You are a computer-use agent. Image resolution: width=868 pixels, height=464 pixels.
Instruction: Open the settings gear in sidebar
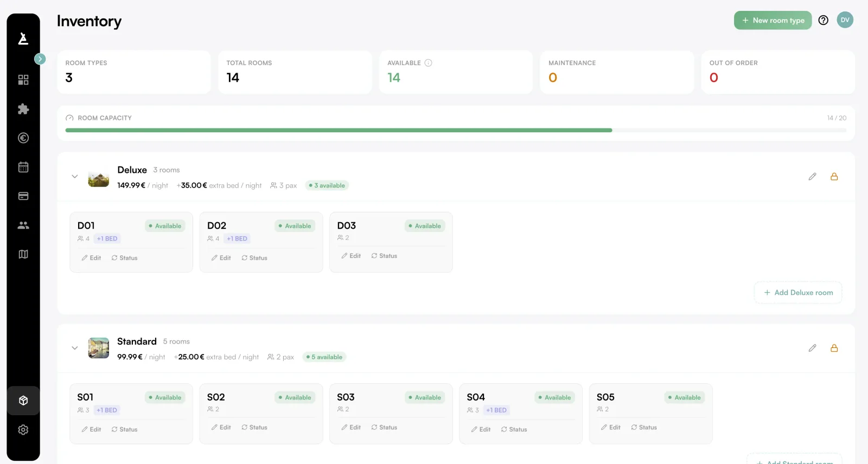[x=23, y=430]
